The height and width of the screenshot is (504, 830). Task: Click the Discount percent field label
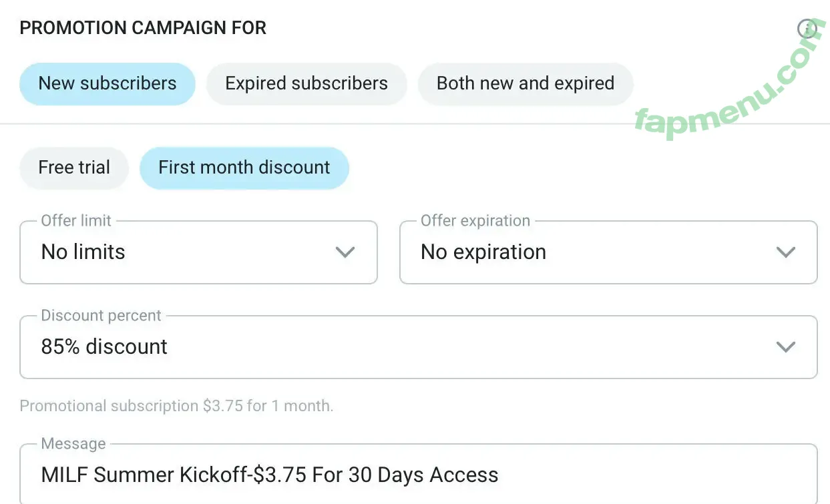(101, 316)
